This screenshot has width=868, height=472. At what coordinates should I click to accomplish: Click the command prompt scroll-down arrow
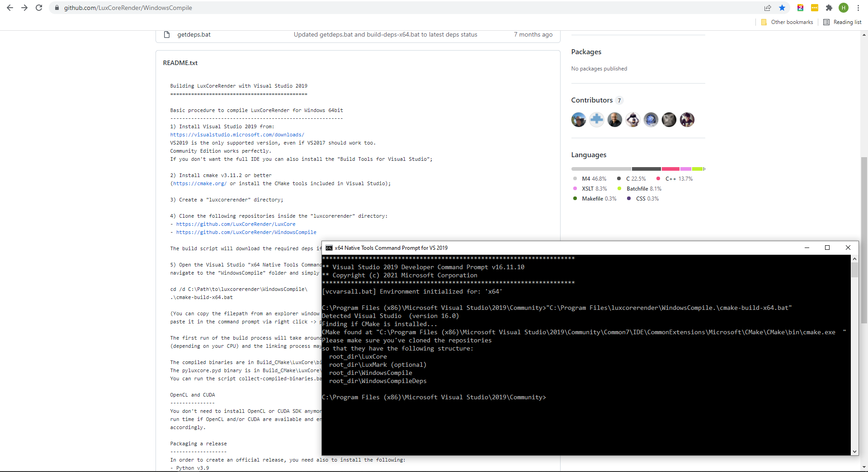854,451
